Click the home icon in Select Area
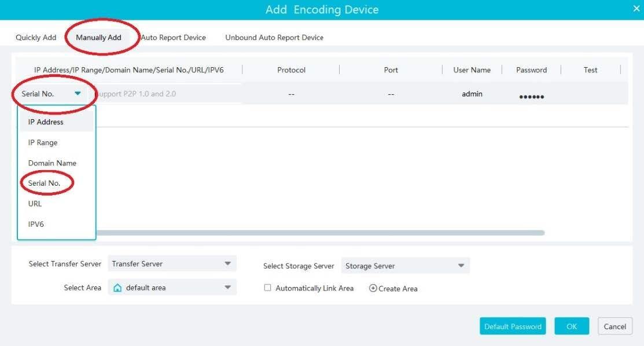Screen dimensions: 644x346 point(117,288)
